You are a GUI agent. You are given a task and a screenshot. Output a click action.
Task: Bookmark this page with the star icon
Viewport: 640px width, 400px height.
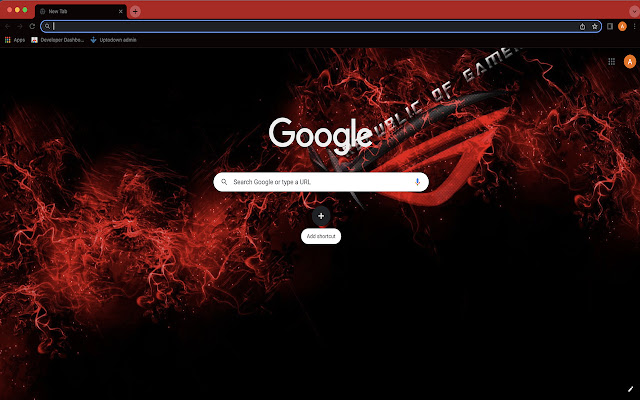595,27
